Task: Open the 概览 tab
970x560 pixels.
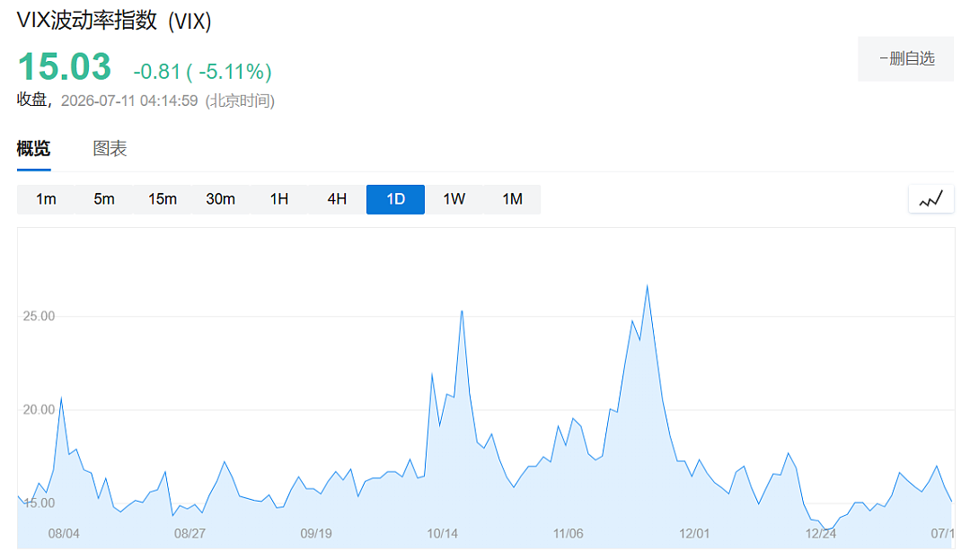Action: click(33, 148)
